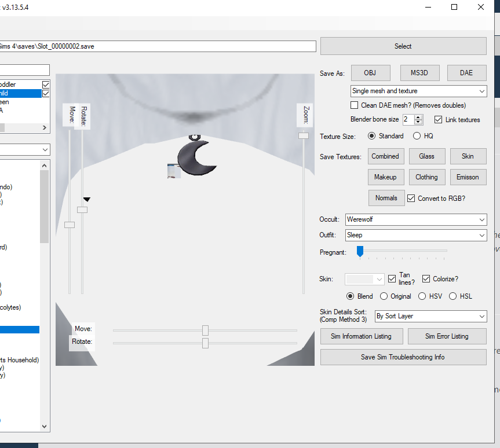Click Save Sim Troubleshooting Info
The image size is (500, 448).
[x=403, y=357]
